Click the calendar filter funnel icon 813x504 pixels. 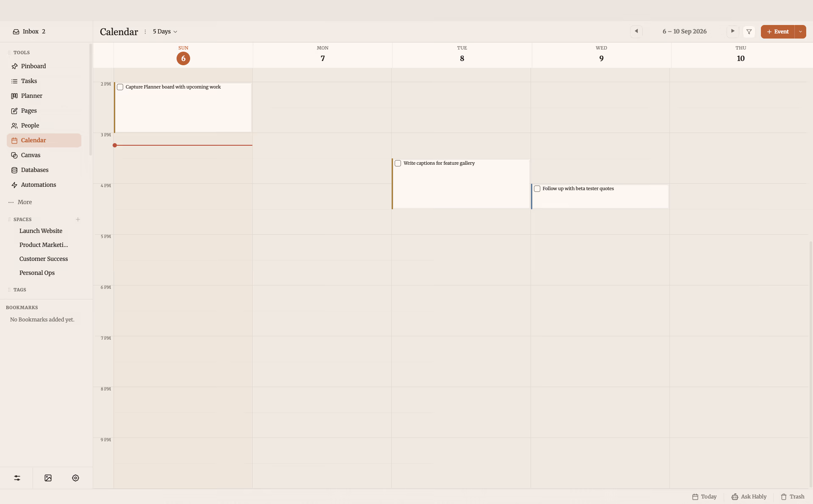click(x=749, y=32)
